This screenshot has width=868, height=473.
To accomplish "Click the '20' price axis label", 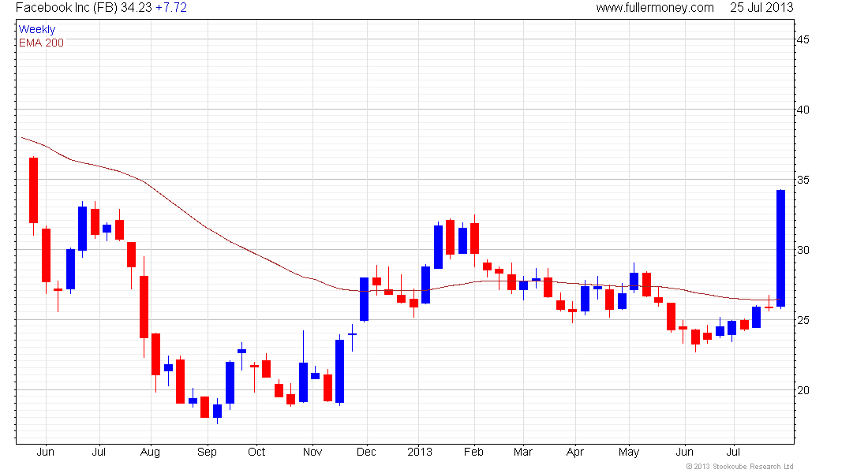I will click(x=803, y=390).
